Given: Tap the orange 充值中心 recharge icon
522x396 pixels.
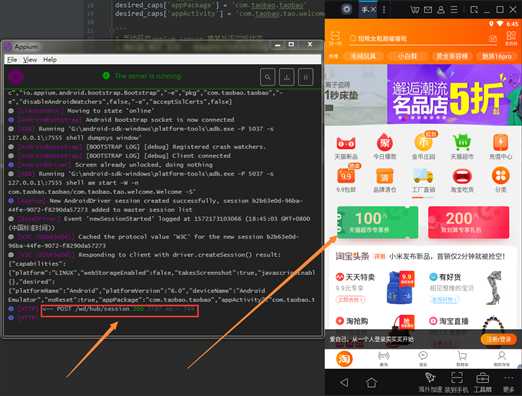Looking at the screenshot, I should tap(500, 147).
